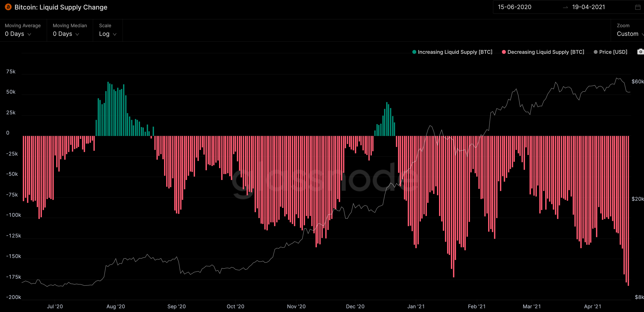
Task: Click the 50k y-axis label
Action: coord(11,92)
